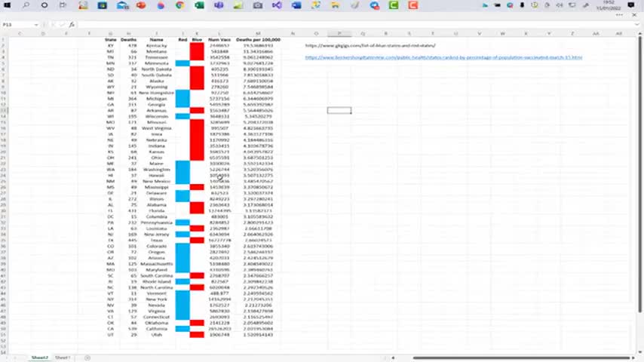Switch to the Sheet2 tab
Screen dimensions: 644x362
pyautogui.click(x=39, y=358)
